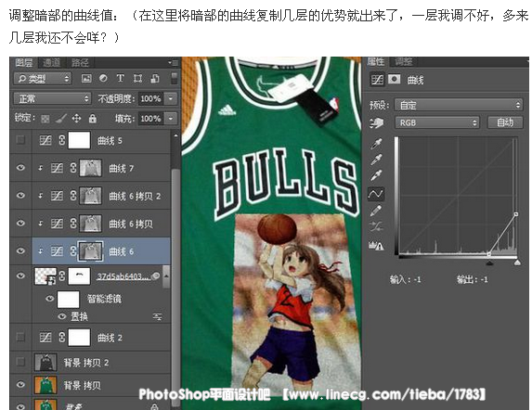Image resolution: width=532 pixels, height=410 pixels.
Task: Click the link icon on 曲线 5 layer
Action: (62, 140)
